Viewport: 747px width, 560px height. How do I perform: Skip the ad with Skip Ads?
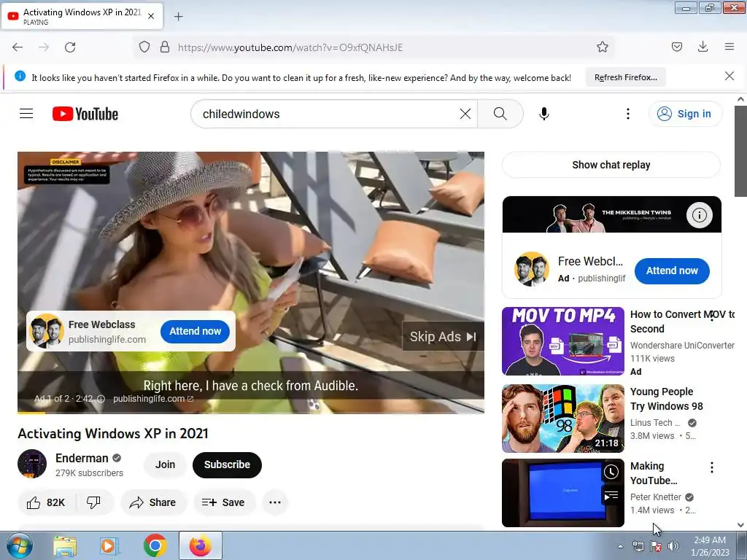(443, 337)
